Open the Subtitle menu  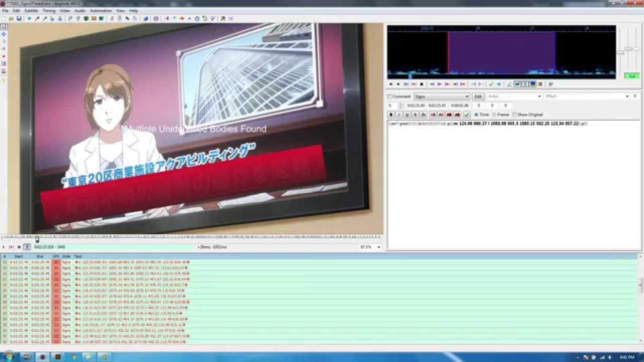pyautogui.click(x=31, y=11)
